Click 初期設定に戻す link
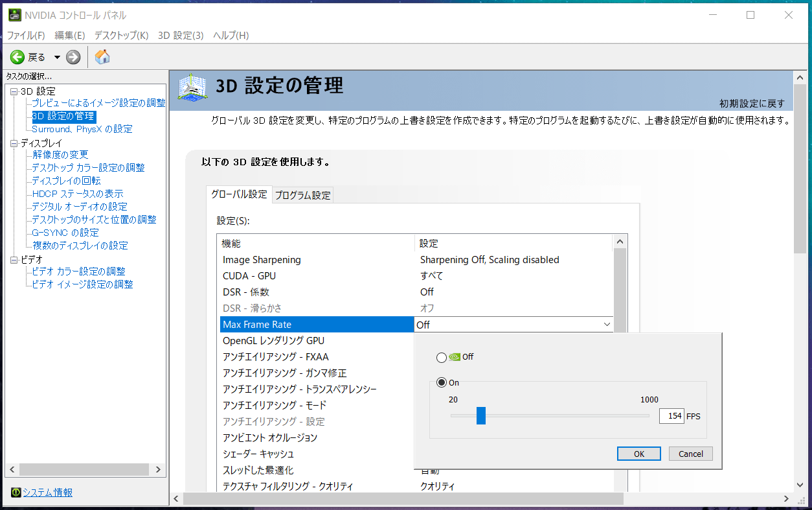 click(752, 104)
